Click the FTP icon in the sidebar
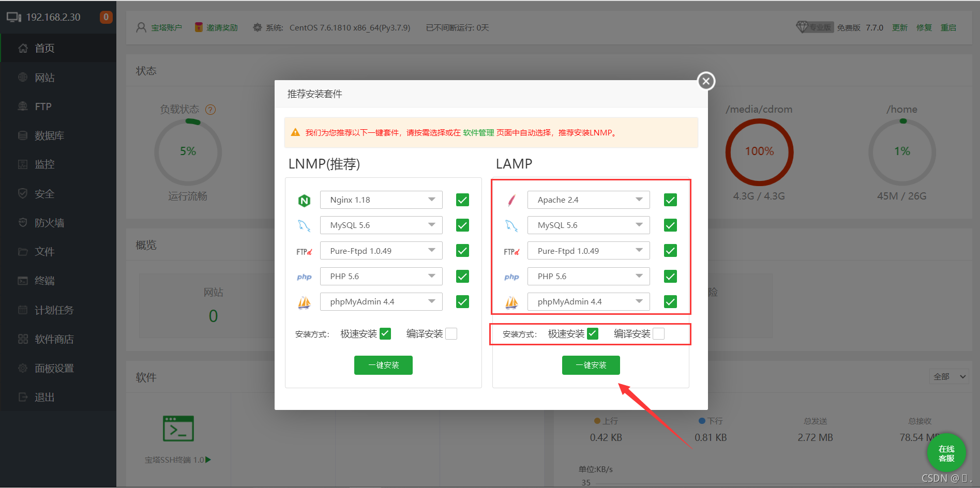 [23, 106]
